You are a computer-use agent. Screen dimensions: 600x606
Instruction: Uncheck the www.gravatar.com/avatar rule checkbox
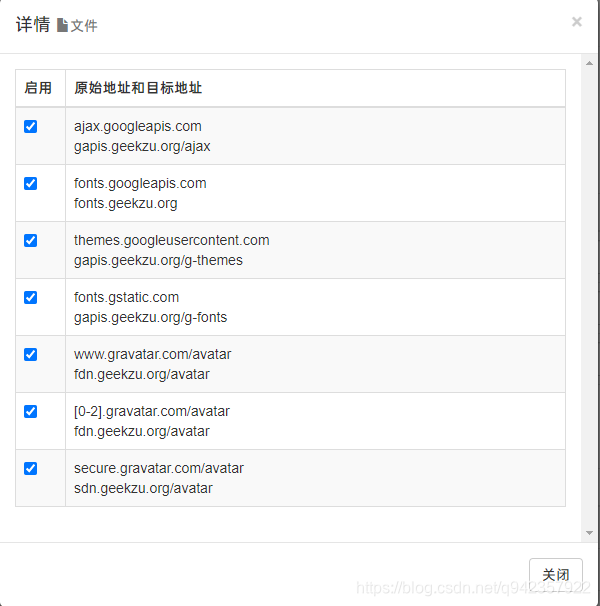tap(31, 354)
